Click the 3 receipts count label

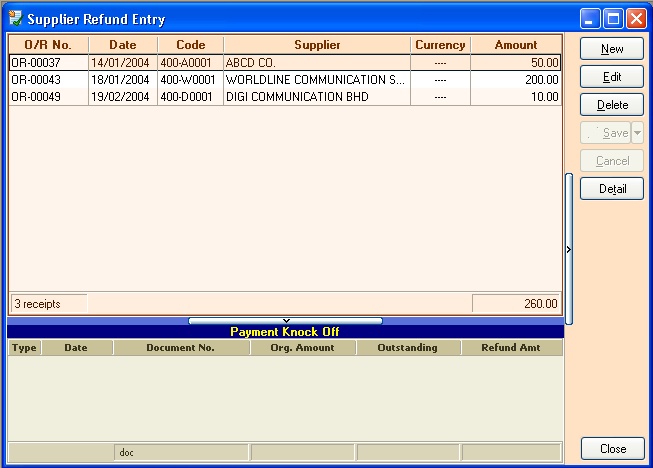(49, 304)
